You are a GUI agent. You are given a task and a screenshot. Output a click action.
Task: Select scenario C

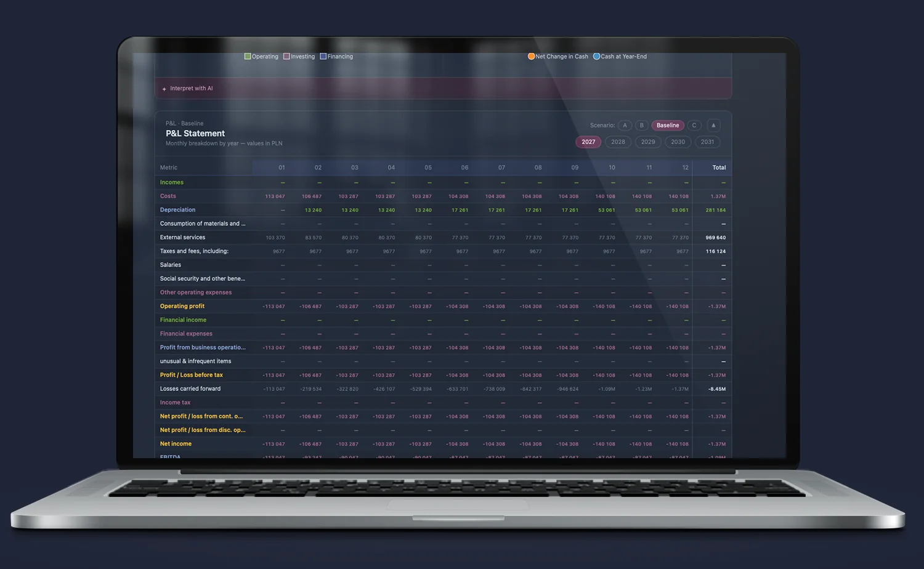click(694, 126)
